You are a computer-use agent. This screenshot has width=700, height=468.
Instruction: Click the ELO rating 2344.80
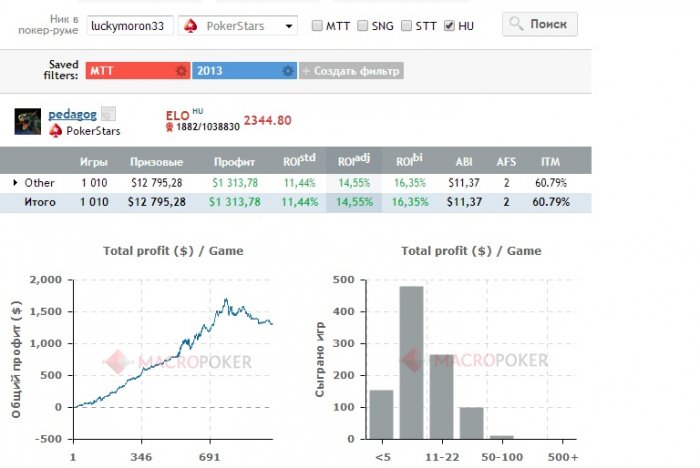coord(267,120)
